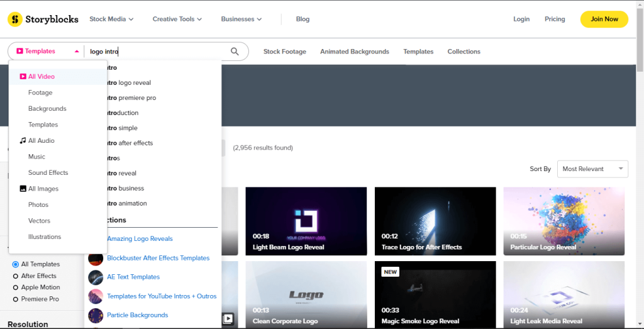Screen dimensions: 644x329
Task: Select the All Templates radio button
Action: coord(16,264)
